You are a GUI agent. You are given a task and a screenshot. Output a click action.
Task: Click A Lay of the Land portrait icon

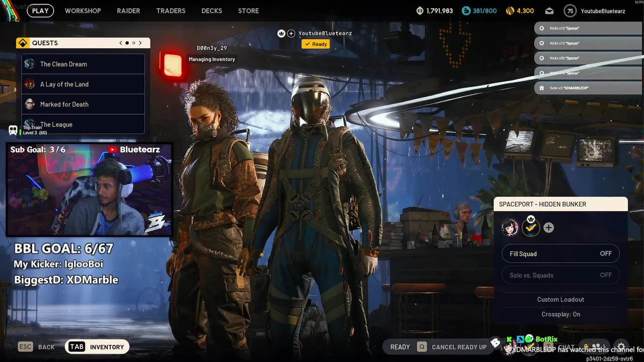click(x=30, y=84)
